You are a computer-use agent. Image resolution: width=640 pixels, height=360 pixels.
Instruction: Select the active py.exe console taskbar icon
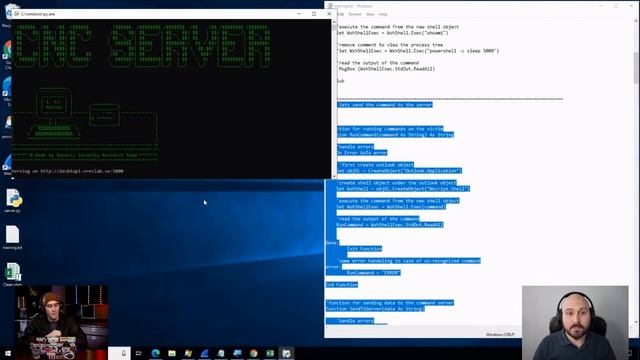point(286,353)
